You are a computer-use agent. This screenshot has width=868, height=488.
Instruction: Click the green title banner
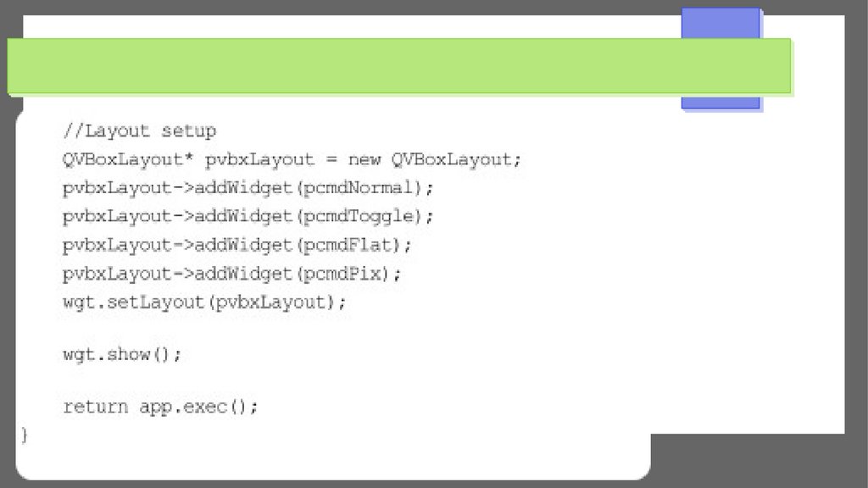(x=398, y=66)
